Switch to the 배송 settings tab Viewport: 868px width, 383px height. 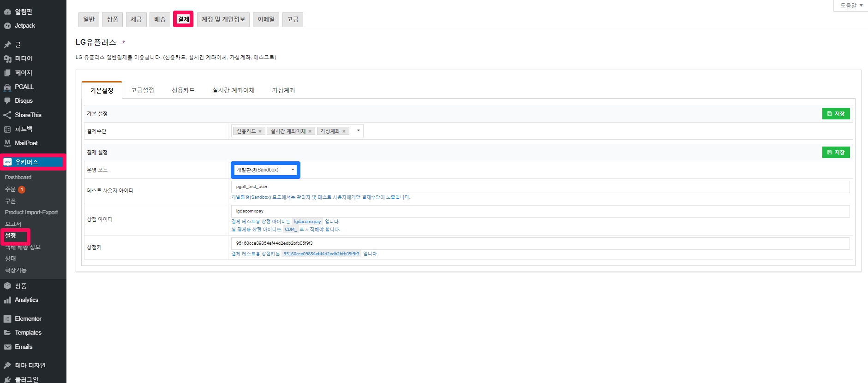160,19
